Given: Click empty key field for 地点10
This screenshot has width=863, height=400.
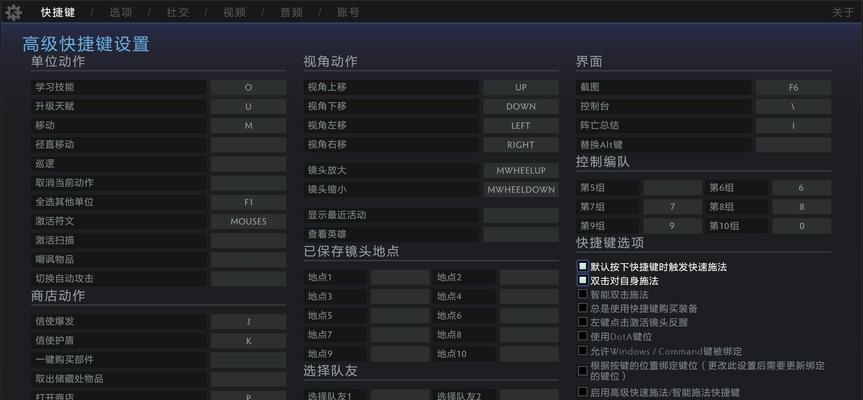Looking at the screenshot, I should pyautogui.click(x=529, y=354).
